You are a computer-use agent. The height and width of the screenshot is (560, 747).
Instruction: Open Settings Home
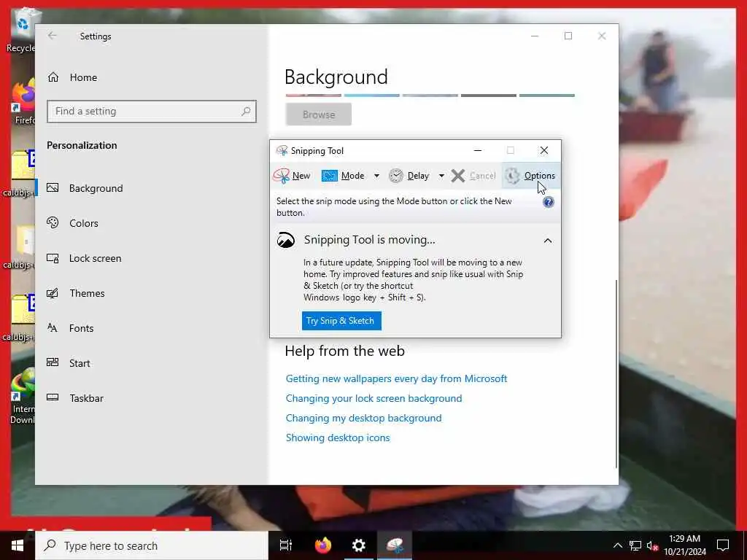pyautogui.click(x=72, y=77)
